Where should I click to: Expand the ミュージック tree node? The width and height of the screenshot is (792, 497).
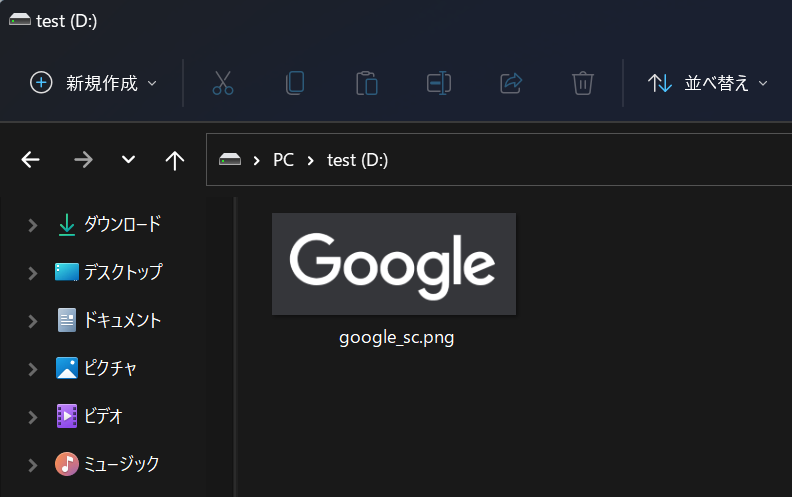coord(33,465)
